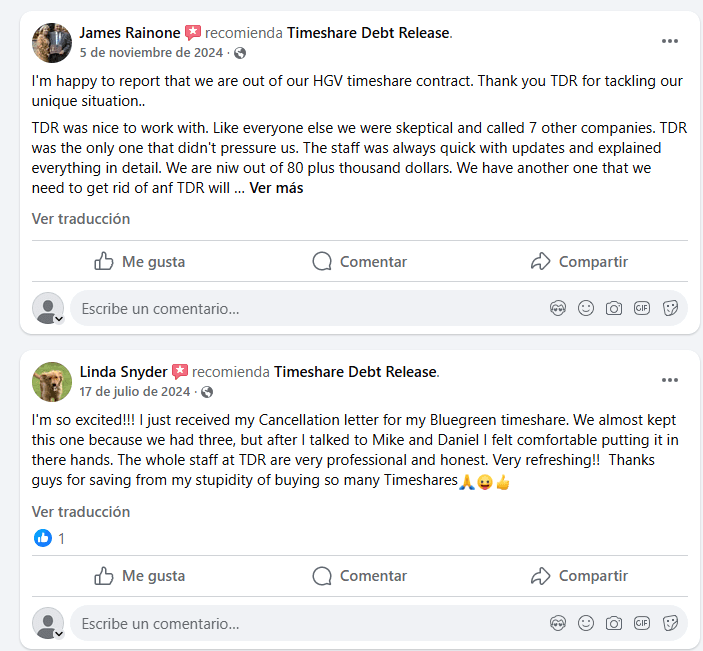
Task: Translate James Rainone's post with Ver traducción
Action: coord(81,219)
